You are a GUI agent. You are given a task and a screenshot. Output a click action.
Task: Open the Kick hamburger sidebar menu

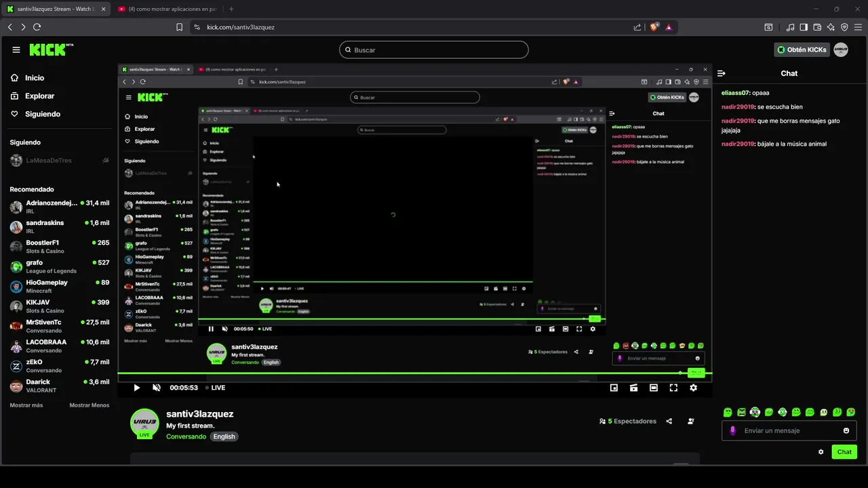pyautogui.click(x=16, y=49)
